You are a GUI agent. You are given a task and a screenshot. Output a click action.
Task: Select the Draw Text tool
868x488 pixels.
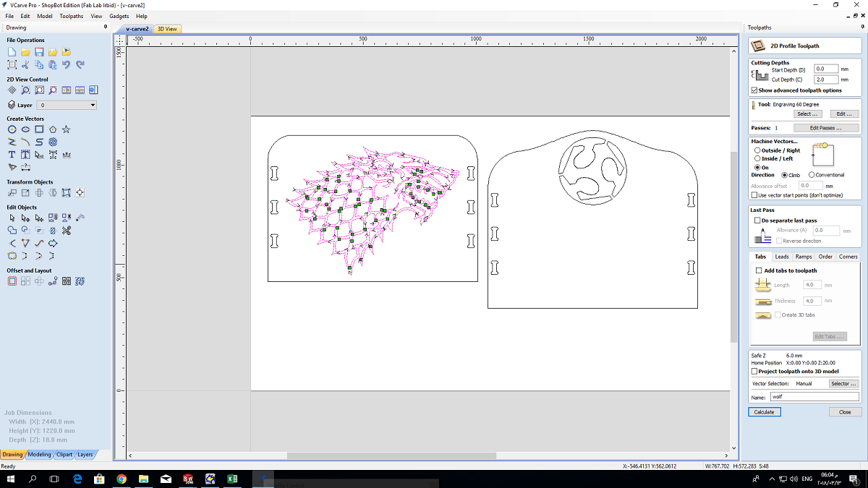point(12,155)
